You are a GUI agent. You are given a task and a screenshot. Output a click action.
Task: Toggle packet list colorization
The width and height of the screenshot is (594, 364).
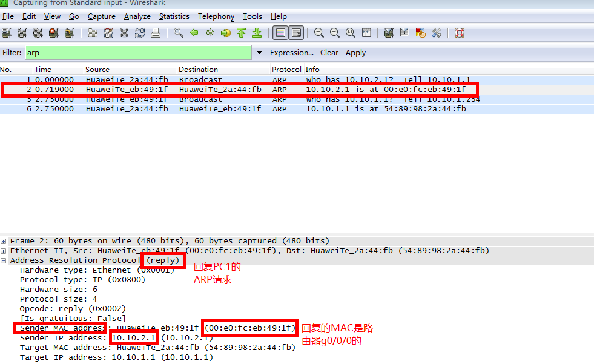(x=280, y=33)
